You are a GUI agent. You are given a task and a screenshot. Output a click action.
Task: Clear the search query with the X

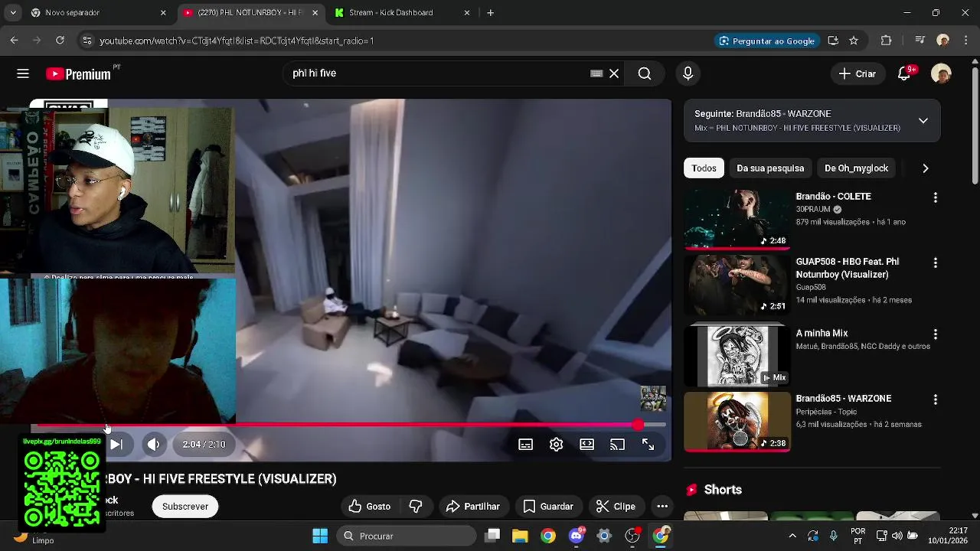614,73
